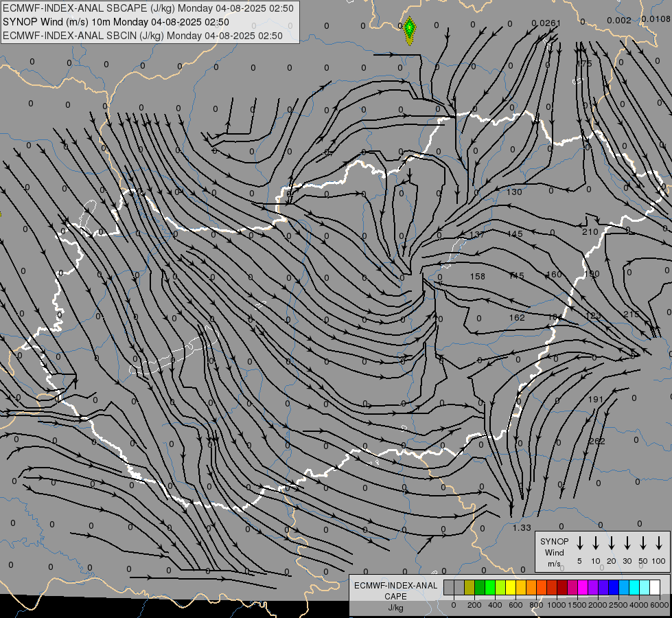
Task: Click the 4000 tick label on CAPE scale
Action: [x=639, y=605]
